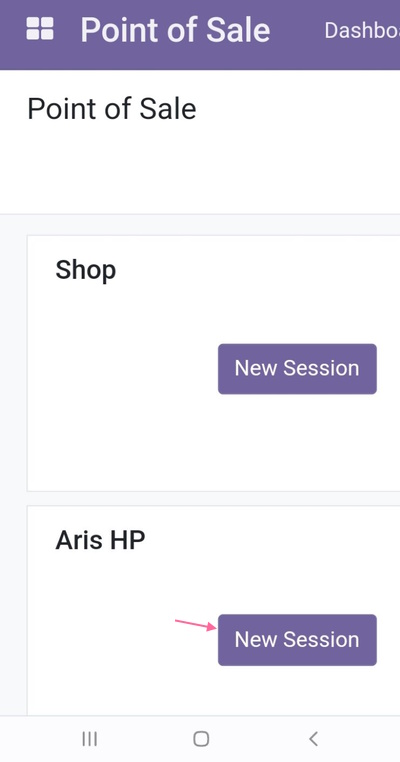Open the Dashboard menu in header

pos(362,31)
